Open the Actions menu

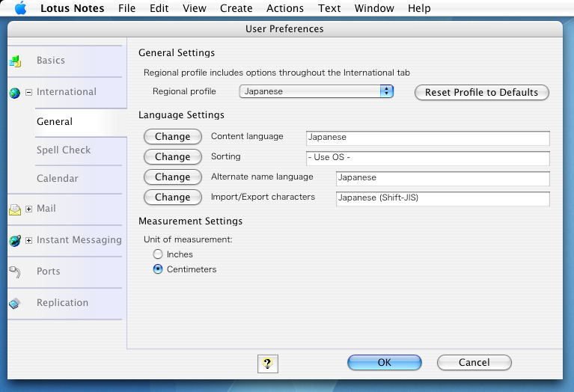pos(285,8)
